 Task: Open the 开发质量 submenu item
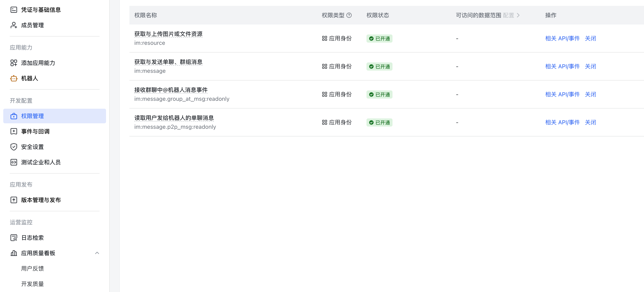click(33, 284)
